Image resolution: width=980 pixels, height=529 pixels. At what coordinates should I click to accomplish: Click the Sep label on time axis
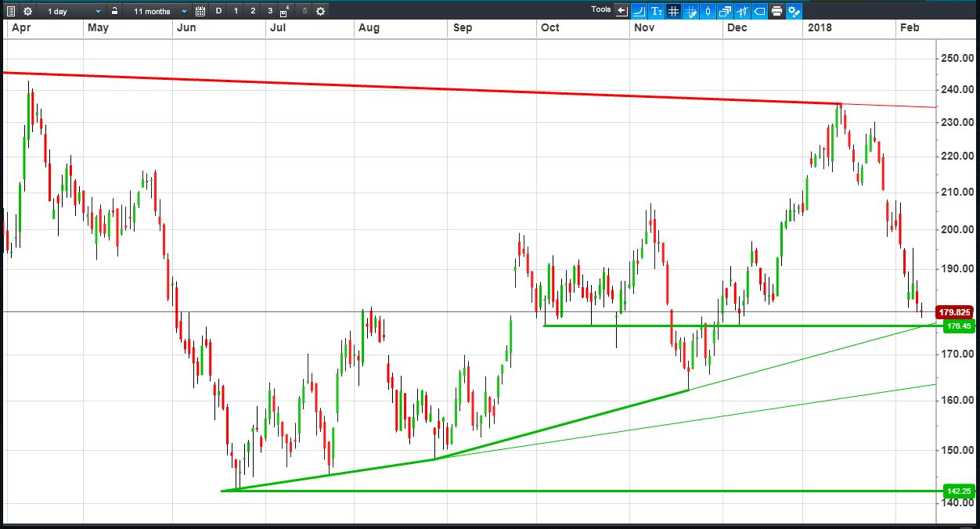463,27
